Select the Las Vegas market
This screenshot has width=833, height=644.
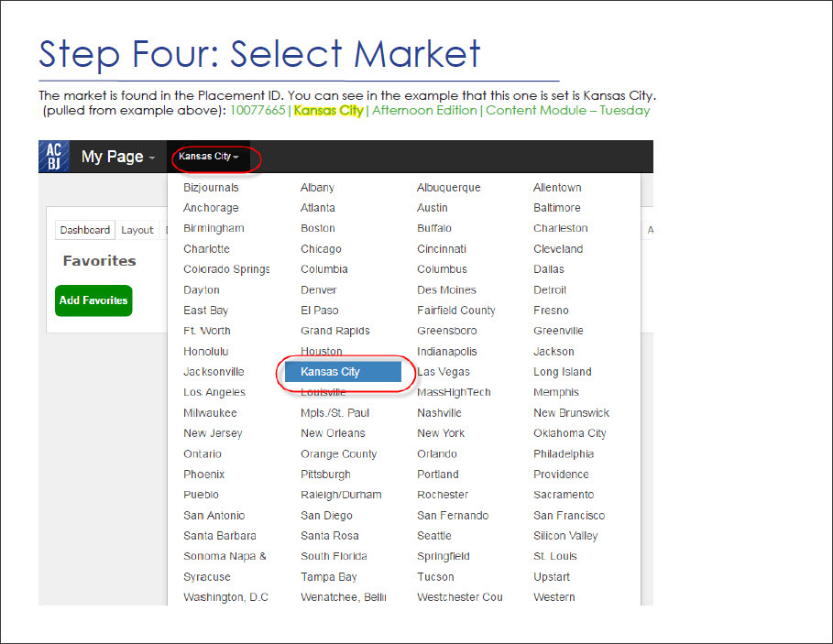(x=443, y=372)
